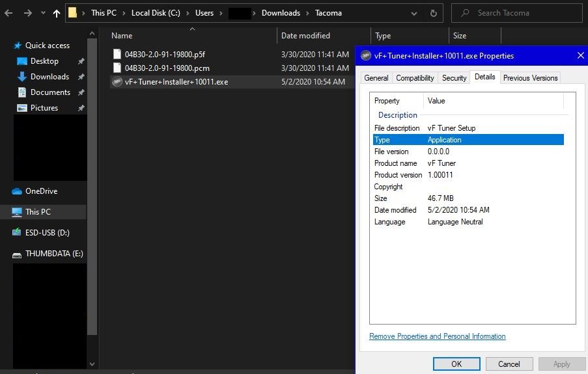Select Product version 1.00011 row
Screen dimensions: 588x374
pyautogui.click(x=468, y=174)
